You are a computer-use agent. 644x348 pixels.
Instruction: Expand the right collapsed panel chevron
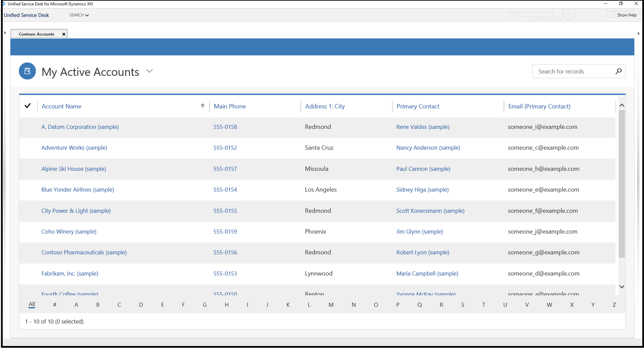pyautogui.click(x=638, y=34)
